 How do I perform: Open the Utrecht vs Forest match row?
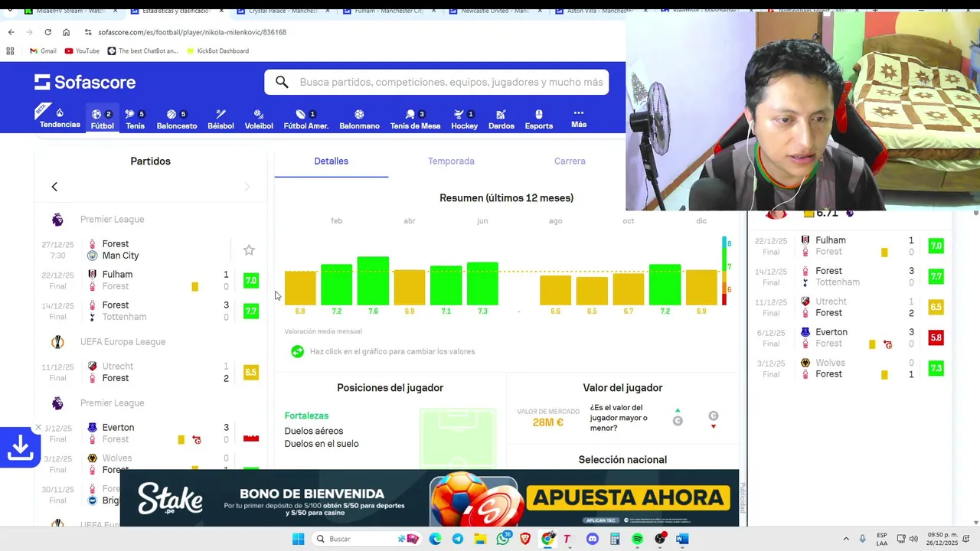pos(150,372)
